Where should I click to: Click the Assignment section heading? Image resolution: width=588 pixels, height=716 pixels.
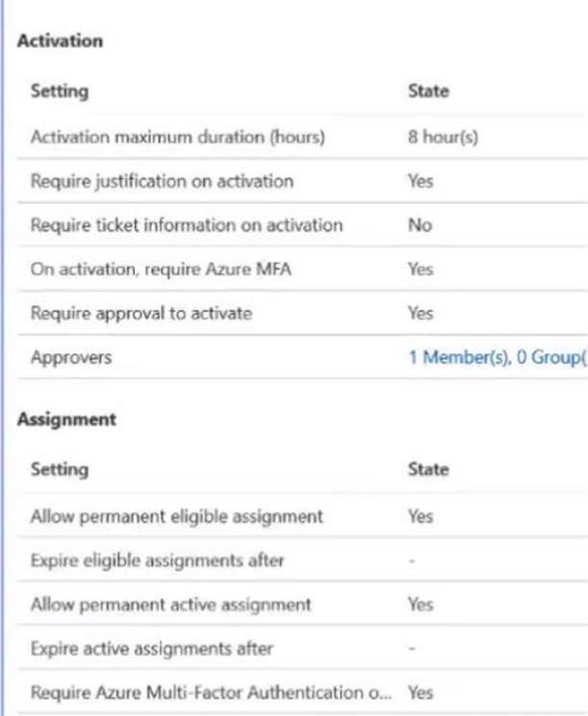tap(66, 420)
